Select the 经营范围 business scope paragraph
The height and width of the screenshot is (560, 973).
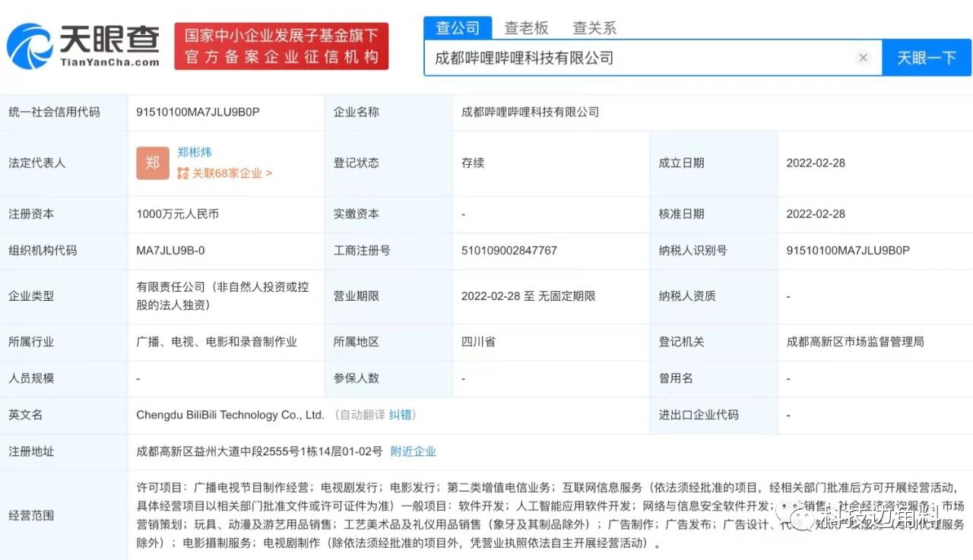click(x=550, y=515)
